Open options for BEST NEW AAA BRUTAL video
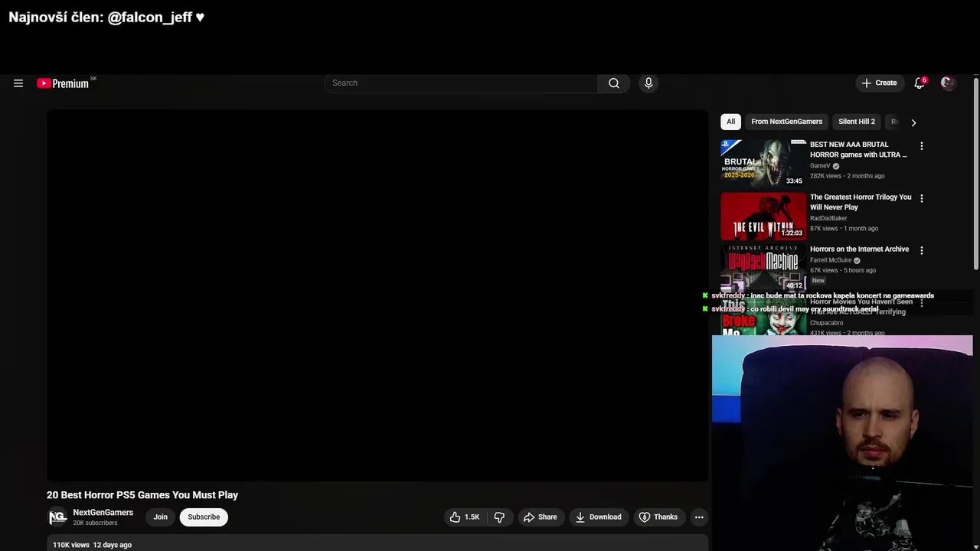Viewport: 980px width, 551px height. (x=922, y=146)
